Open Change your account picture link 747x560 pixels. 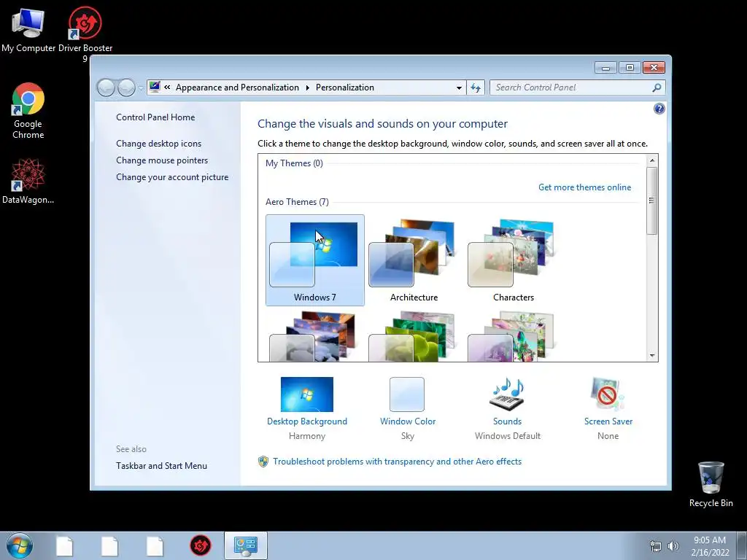pyautogui.click(x=172, y=177)
